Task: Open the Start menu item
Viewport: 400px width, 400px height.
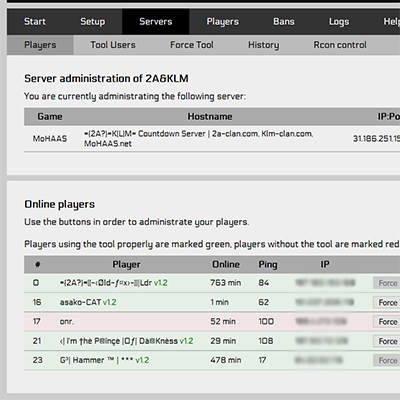Action: (x=35, y=22)
